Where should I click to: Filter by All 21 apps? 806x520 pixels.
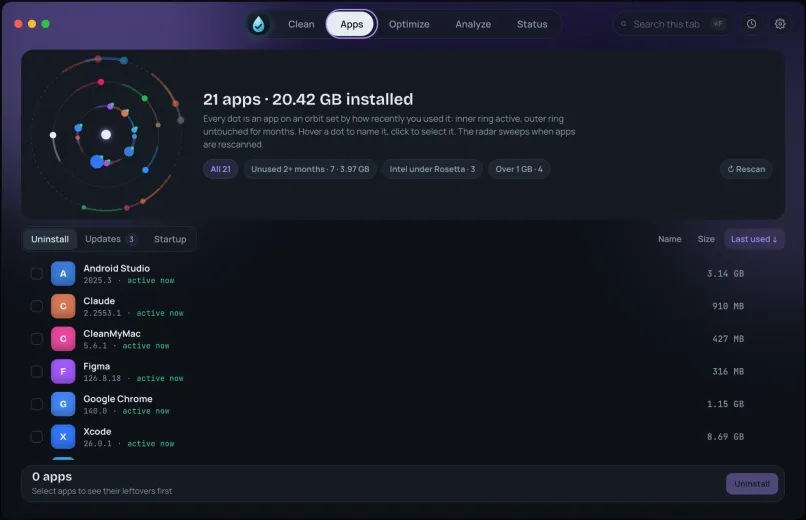[221, 169]
